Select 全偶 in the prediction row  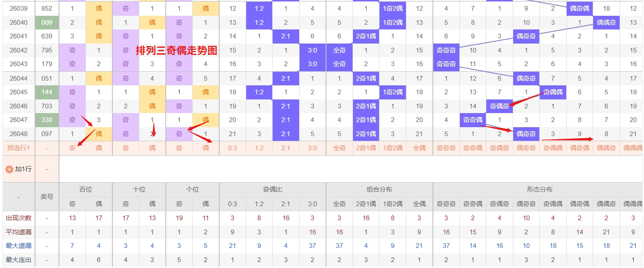[419, 148]
